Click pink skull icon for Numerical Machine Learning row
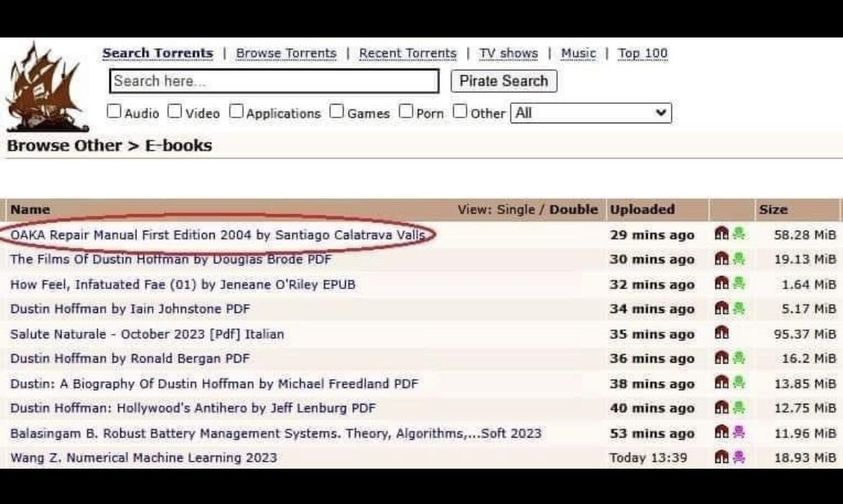843x504 pixels. 739,457
